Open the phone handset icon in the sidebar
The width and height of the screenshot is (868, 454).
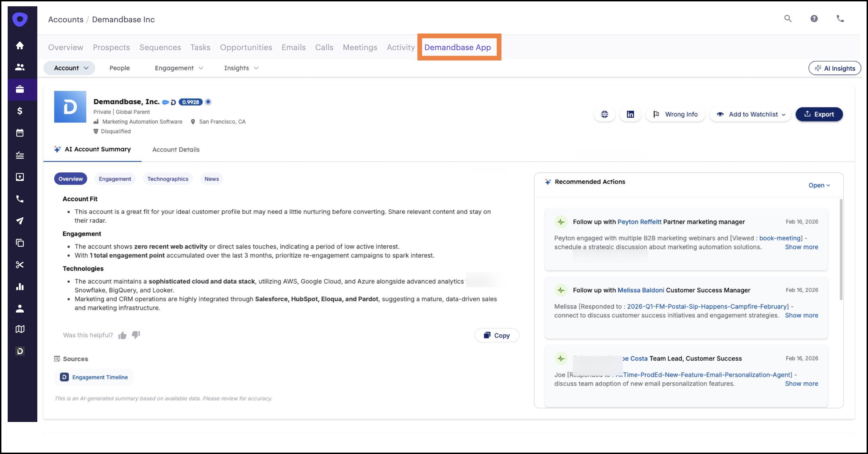20,199
